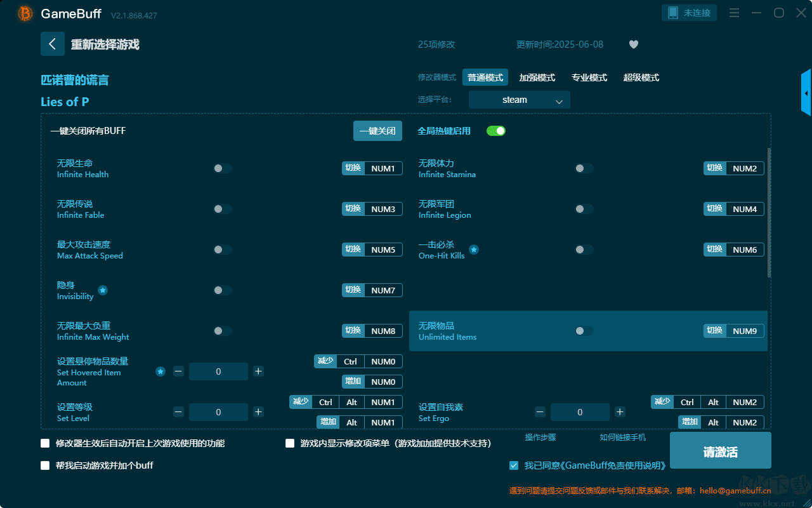
Task: Increase the Set Level value with plus
Action: tap(258, 412)
